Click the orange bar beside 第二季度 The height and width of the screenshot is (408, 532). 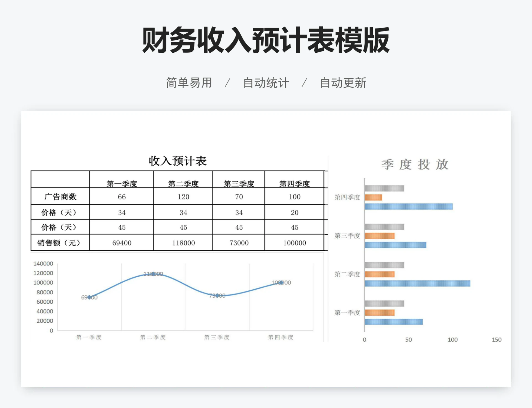pos(380,274)
